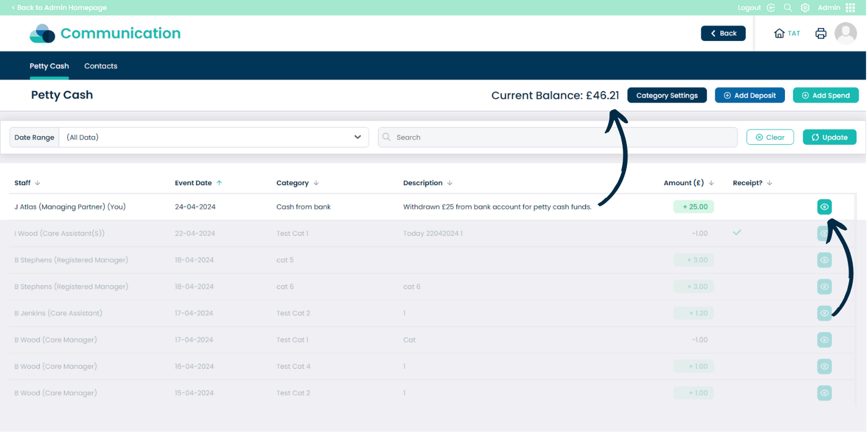Open the magnifier search icon in top bar
Image resolution: width=868 pixels, height=433 pixels.
point(788,8)
